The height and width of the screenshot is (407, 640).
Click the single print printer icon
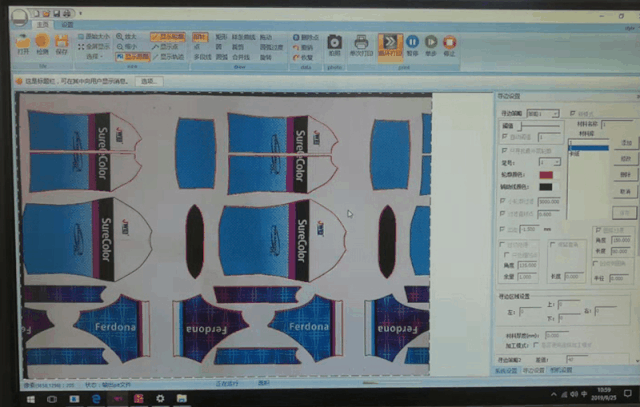point(361,44)
